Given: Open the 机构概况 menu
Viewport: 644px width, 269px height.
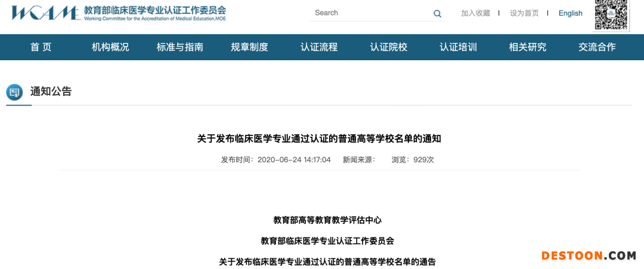Looking at the screenshot, I should point(110,47).
